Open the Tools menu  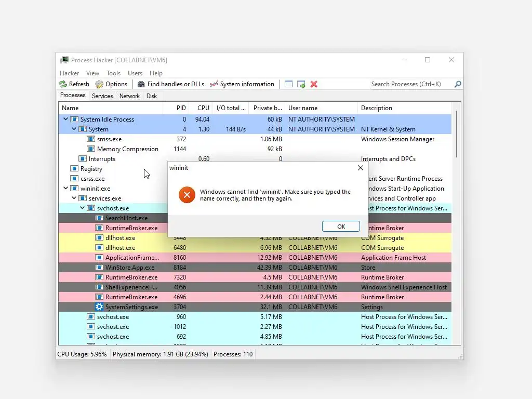[113, 73]
